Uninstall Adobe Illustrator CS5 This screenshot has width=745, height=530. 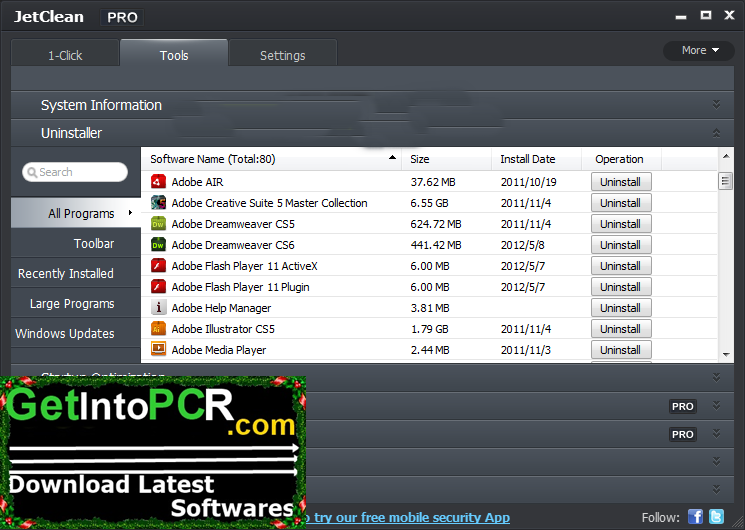tap(621, 328)
